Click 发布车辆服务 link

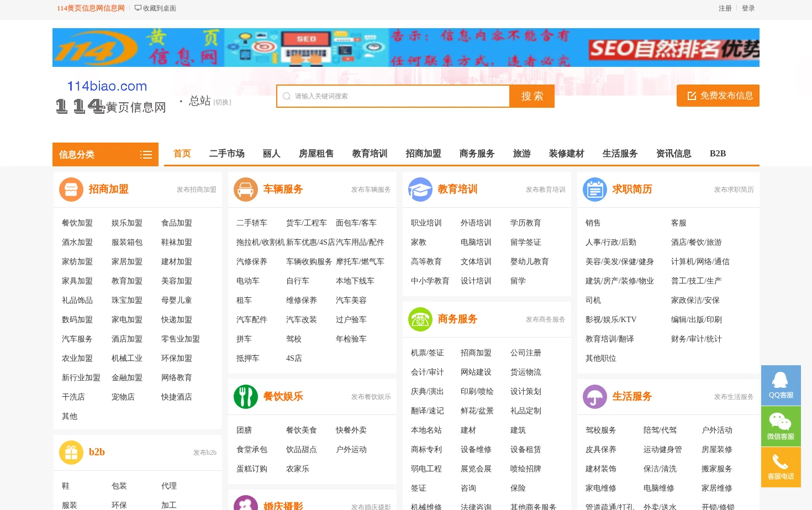pyautogui.click(x=371, y=190)
